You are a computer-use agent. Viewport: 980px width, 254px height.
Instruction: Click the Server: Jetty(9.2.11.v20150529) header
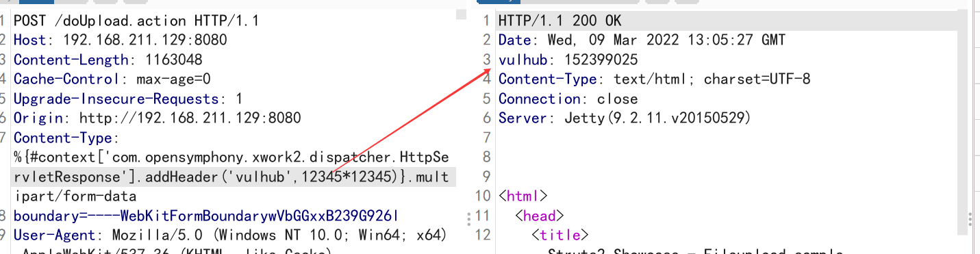[625, 118]
